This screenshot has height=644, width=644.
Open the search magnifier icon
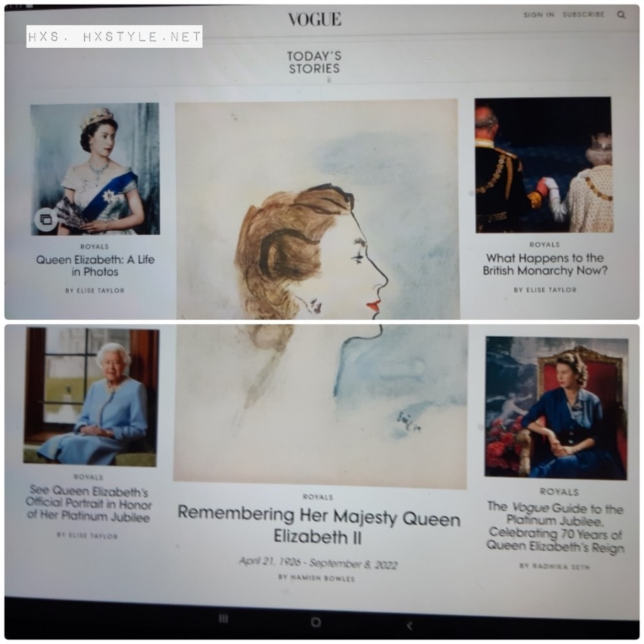click(621, 15)
